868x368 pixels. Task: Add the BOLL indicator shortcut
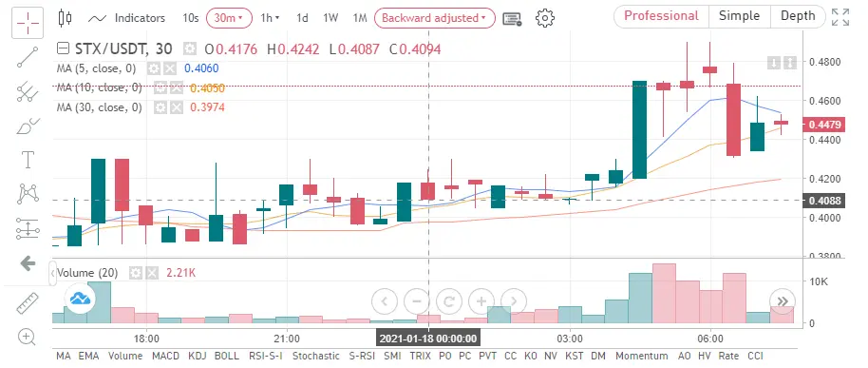click(x=226, y=356)
